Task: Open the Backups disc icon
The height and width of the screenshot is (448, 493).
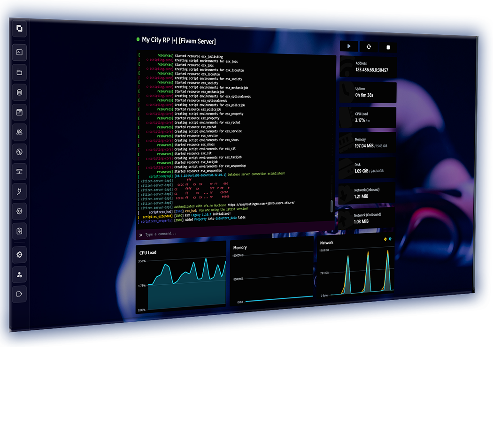Action: [19, 152]
